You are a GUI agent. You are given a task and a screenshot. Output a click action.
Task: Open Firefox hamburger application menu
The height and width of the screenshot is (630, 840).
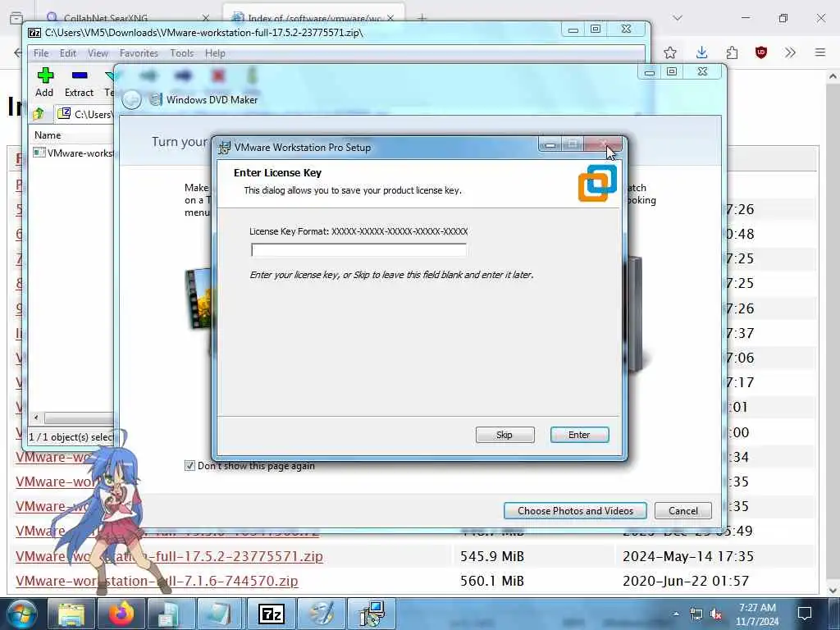tap(819, 52)
